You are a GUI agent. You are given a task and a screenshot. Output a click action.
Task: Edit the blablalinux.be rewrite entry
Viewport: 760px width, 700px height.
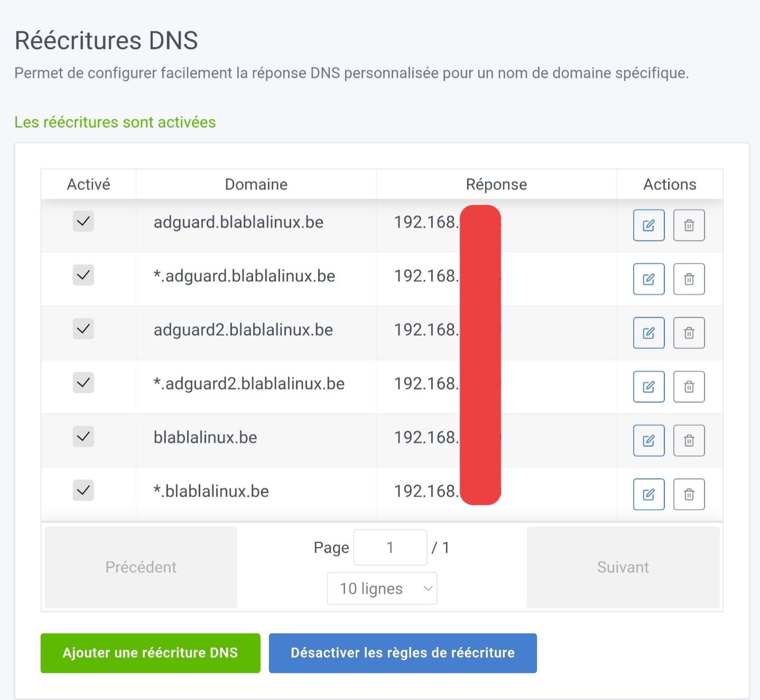pyautogui.click(x=648, y=441)
